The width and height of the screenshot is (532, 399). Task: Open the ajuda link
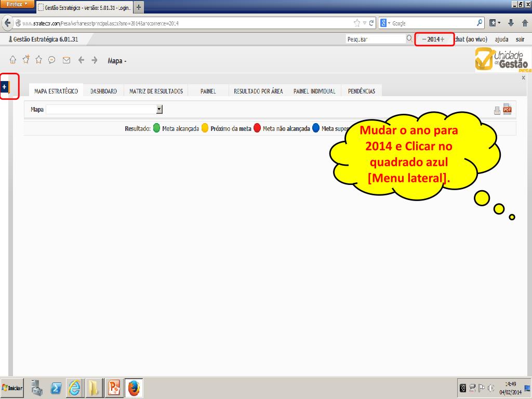[x=501, y=39]
